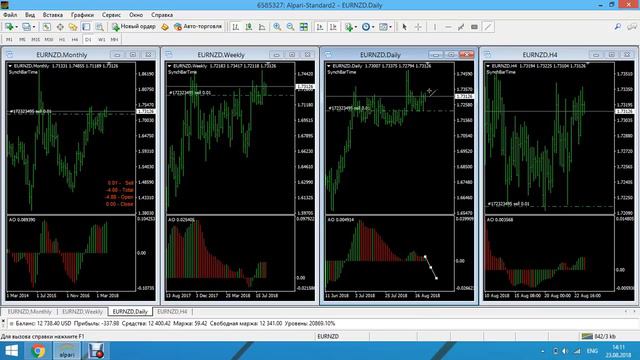This screenshot has width=640, height=360.
Task: Switch timeframe to M5
Action: [22, 40]
